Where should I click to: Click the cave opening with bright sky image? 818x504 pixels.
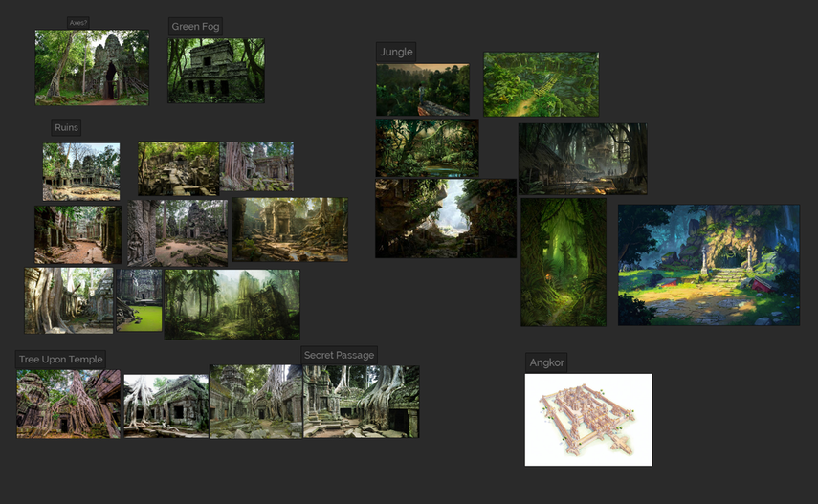(445, 218)
